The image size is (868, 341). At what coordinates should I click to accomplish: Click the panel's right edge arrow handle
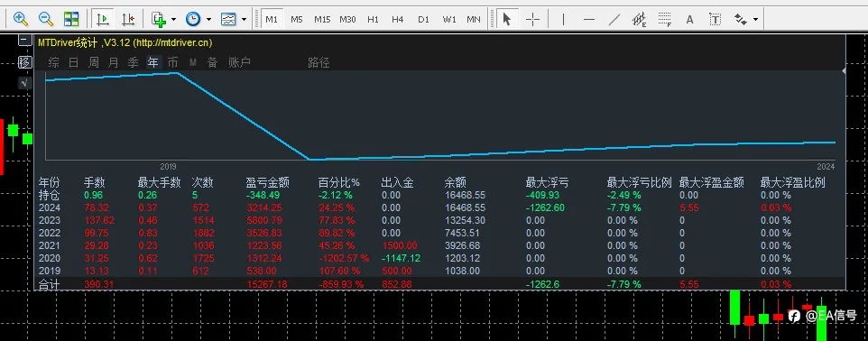[x=843, y=70]
